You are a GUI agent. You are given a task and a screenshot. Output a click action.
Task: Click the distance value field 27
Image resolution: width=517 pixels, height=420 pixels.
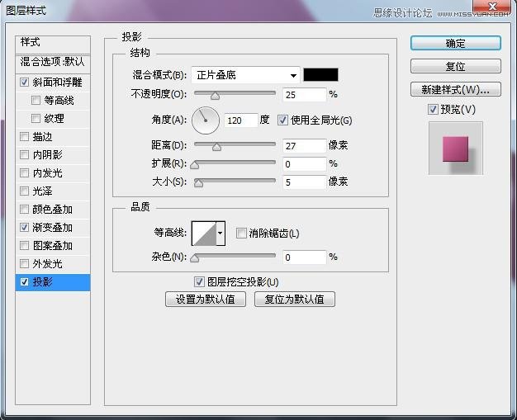[x=304, y=146]
